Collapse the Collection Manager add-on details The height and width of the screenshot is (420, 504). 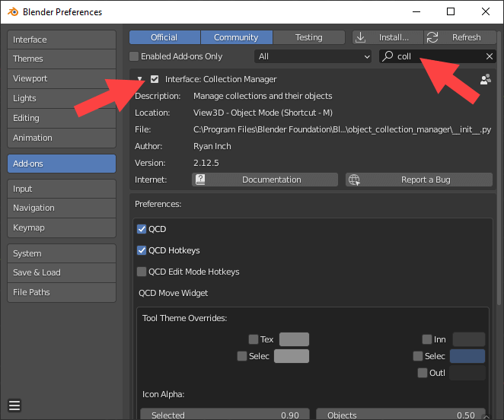[140, 78]
